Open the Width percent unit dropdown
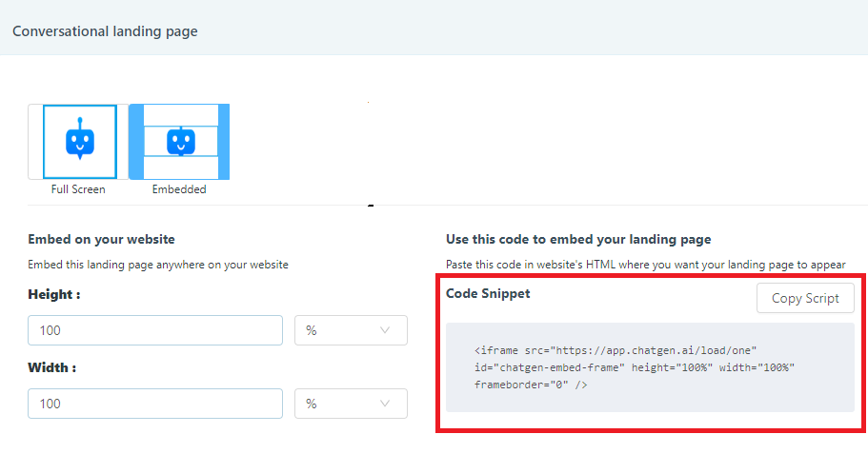868x454 pixels. 351,404
